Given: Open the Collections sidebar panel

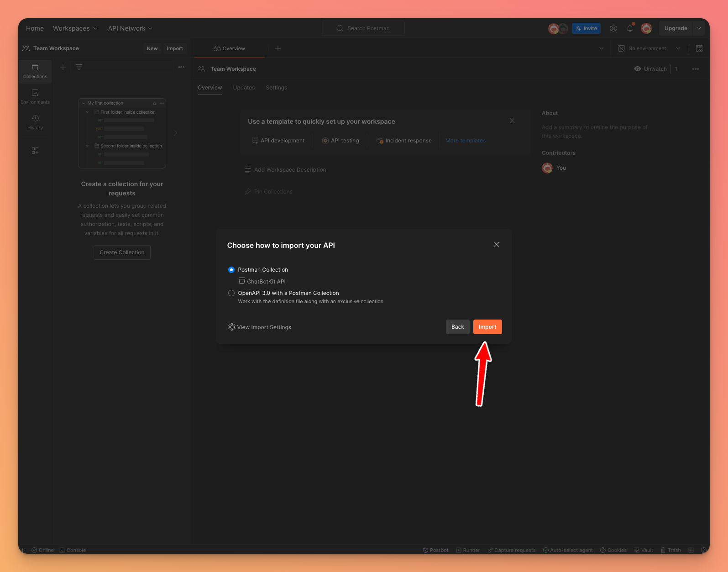Looking at the screenshot, I should point(35,71).
